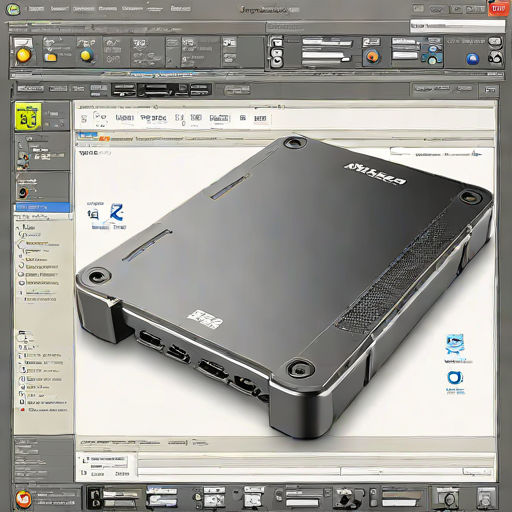This screenshot has height=512, width=512.
Task: Select the yellow highlighted thumbnail in left panel
Action: click(x=28, y=117)
